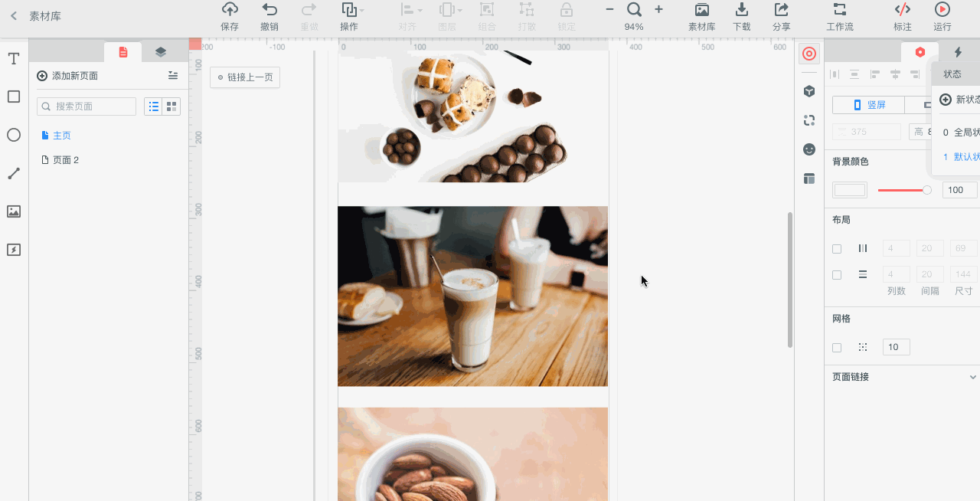Screen dimensions: 980x501
Task: Enable the column layout checkbox
Action: point(837,249)
